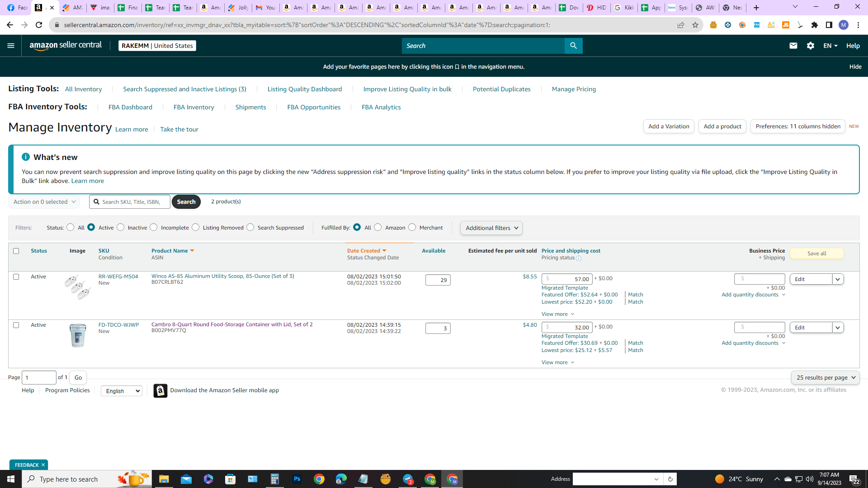Open the EN language dropdown in header
Screen dimensions: 868x488
coord(830,46)
